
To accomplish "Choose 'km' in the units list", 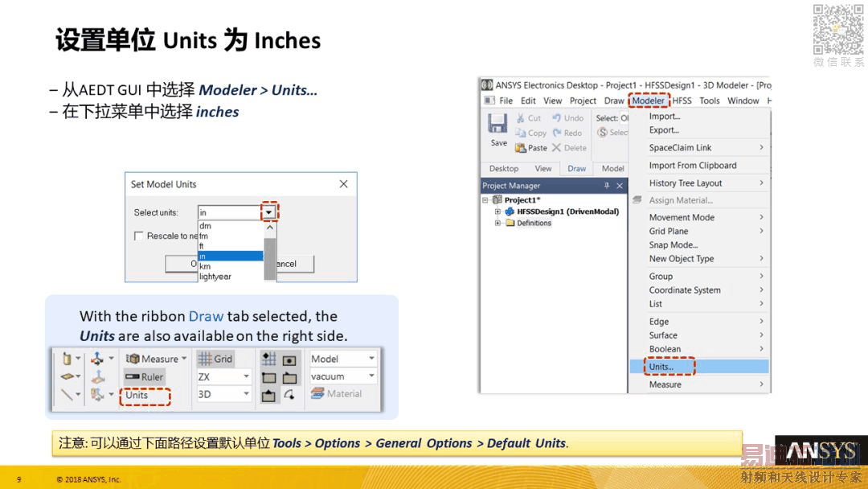I will point(231,266).
